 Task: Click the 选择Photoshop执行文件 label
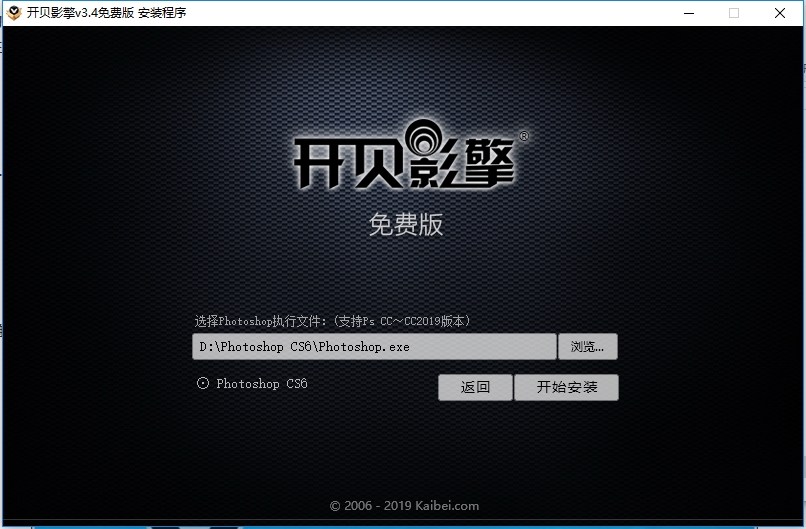coord(332,321)
